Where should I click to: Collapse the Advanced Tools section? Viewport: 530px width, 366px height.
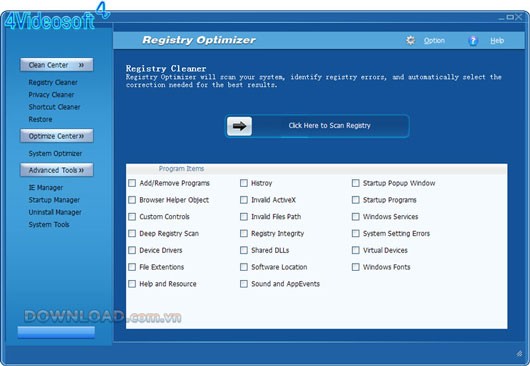point(56,170)
